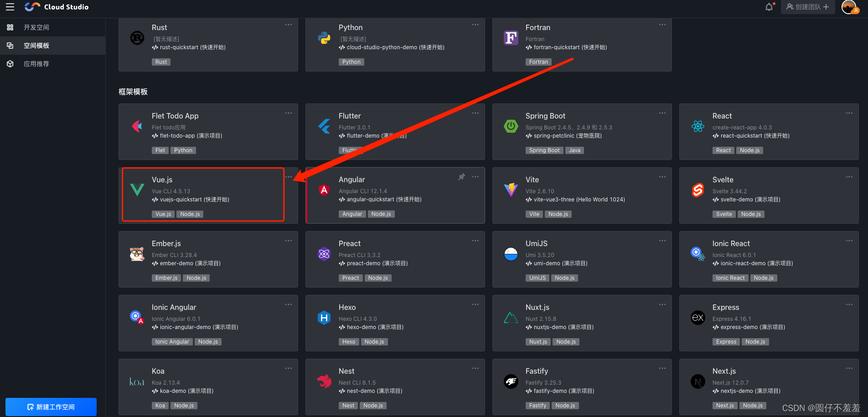Click the Svelte logo icon

[698, 190]
